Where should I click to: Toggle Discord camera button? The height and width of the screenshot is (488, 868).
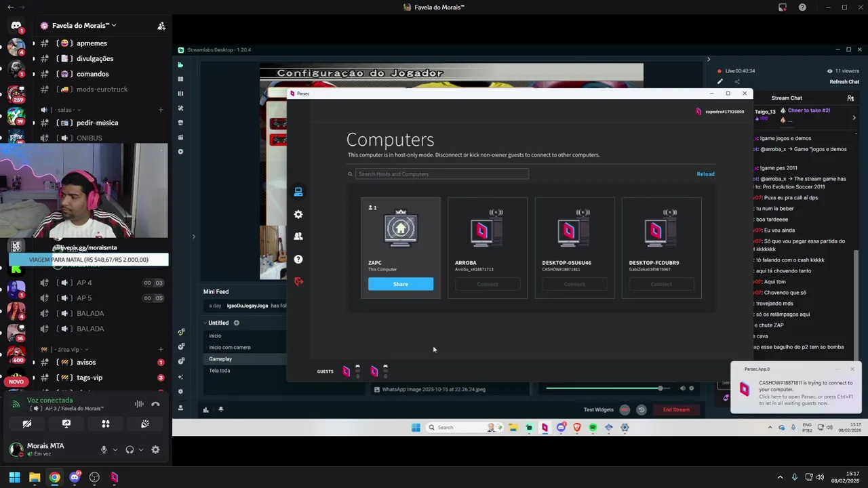(27, 424)
